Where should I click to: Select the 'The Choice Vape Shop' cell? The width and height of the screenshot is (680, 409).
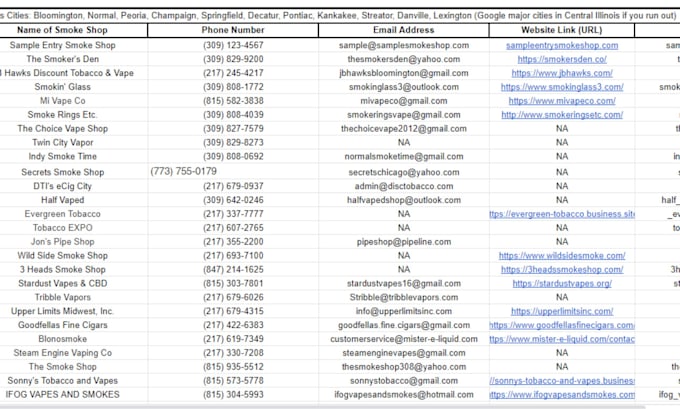coord(73,128)
